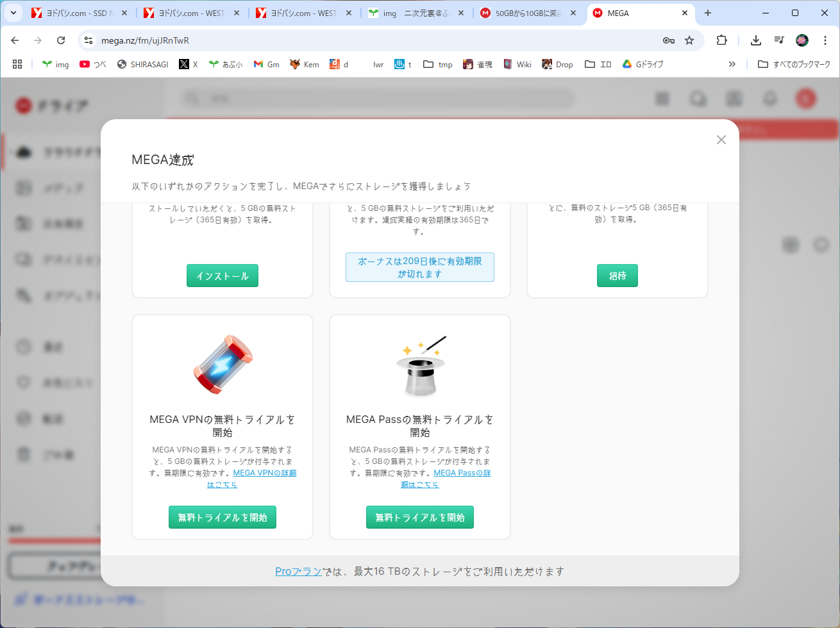Open the あぷ小 bookmark

226,64
